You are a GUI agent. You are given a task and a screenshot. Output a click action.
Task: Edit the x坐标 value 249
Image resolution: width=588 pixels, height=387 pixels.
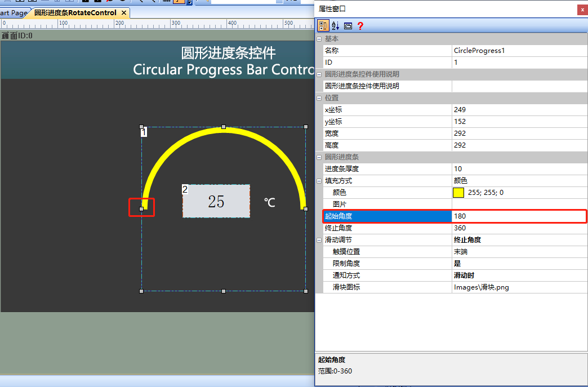pyautogui.click(x=519, y=110)
